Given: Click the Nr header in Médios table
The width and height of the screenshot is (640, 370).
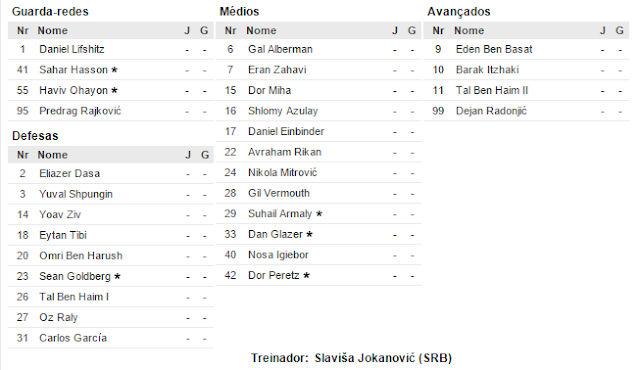Looking at the screenshot, I should coord(230,31).
